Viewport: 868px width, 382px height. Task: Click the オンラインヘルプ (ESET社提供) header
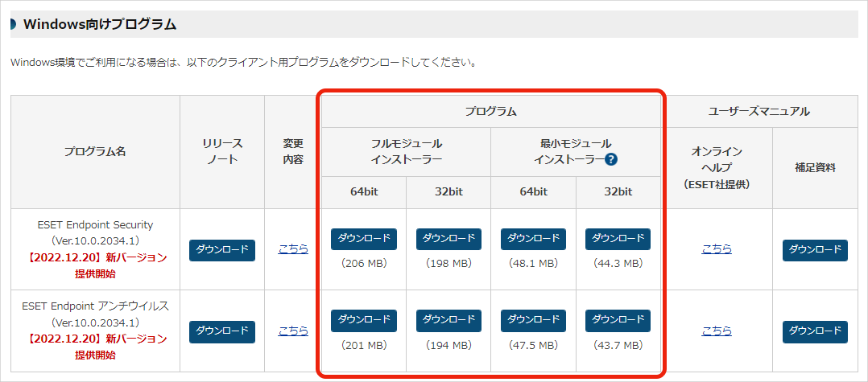717,168
